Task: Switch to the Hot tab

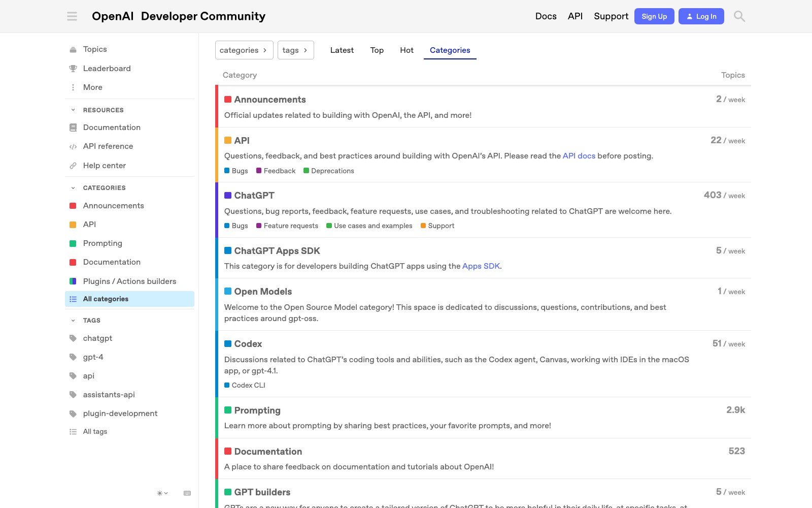Action: pyautogui.click(x=407, y=50)
